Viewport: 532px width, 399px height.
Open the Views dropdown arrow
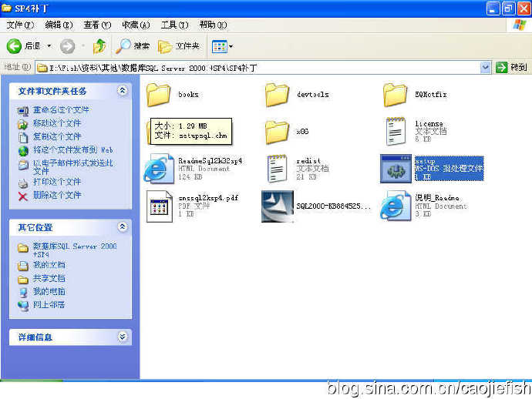[x=231, y=46]
